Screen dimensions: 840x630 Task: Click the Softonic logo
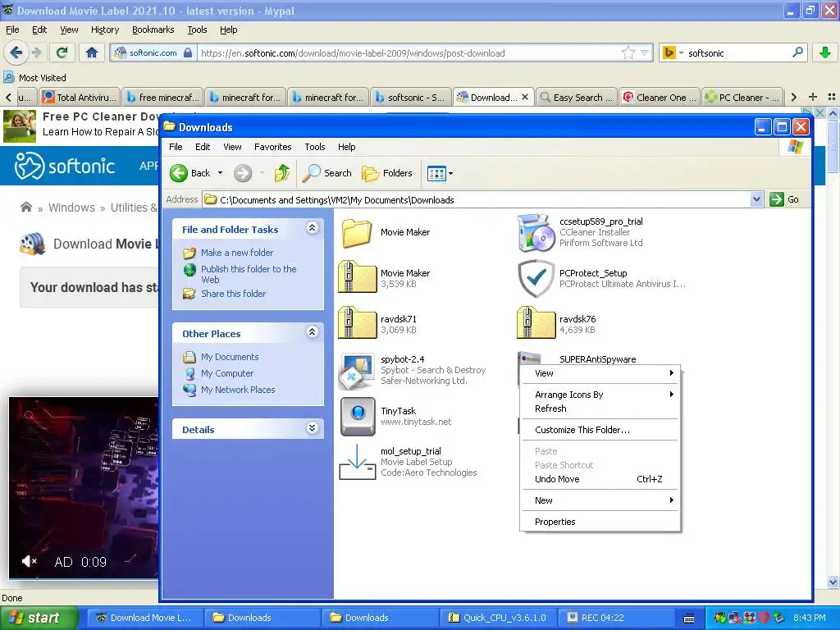(x=65, y=166)
